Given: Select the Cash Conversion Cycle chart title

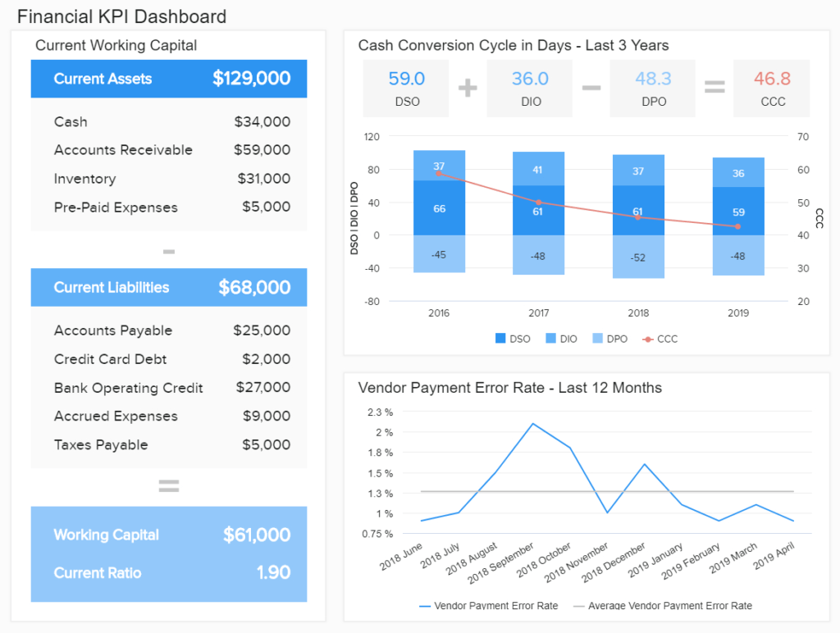Looking at the screenshot, I should click(514, 46).
